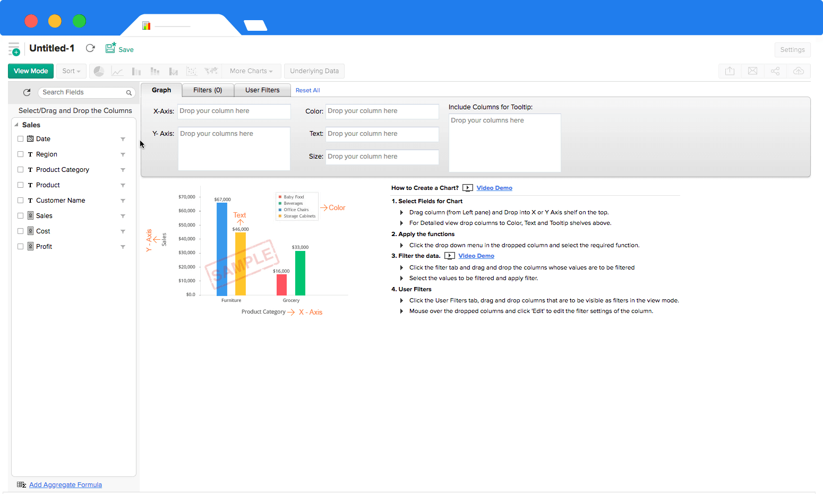Click the export icon in top-right toolbar
The image size is (823, 504).
click(730, 71)
